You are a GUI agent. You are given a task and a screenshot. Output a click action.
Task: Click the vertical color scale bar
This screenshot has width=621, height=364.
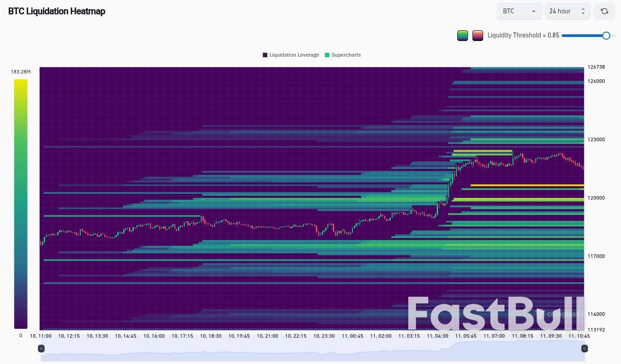coord(21,204)
